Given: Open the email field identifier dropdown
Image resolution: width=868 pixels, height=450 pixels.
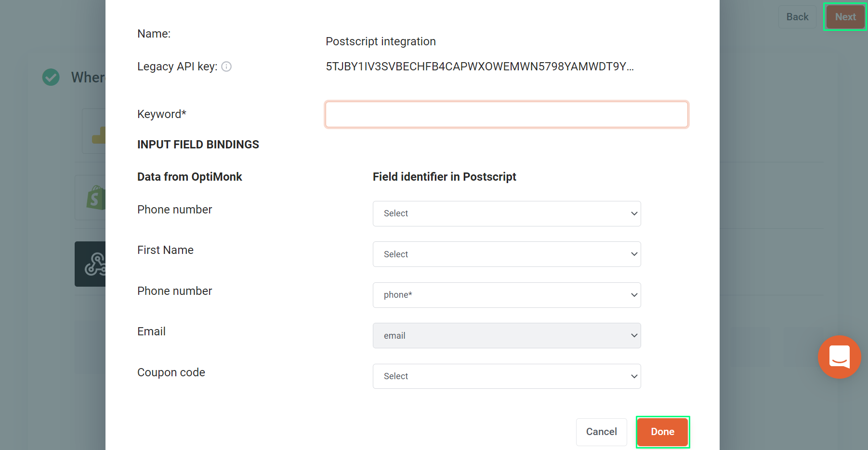Looking at the screenshot, I should (507, 335).
